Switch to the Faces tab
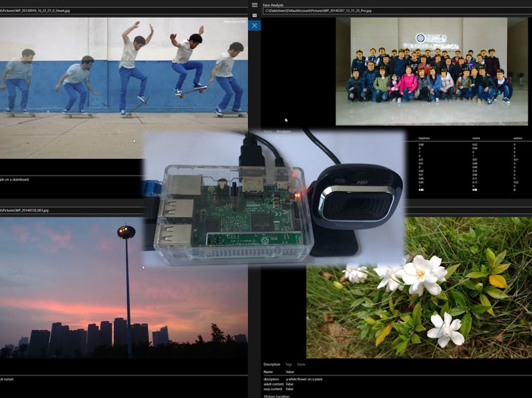The width and height of the screenshot is (532, 398). pos(300,364)
